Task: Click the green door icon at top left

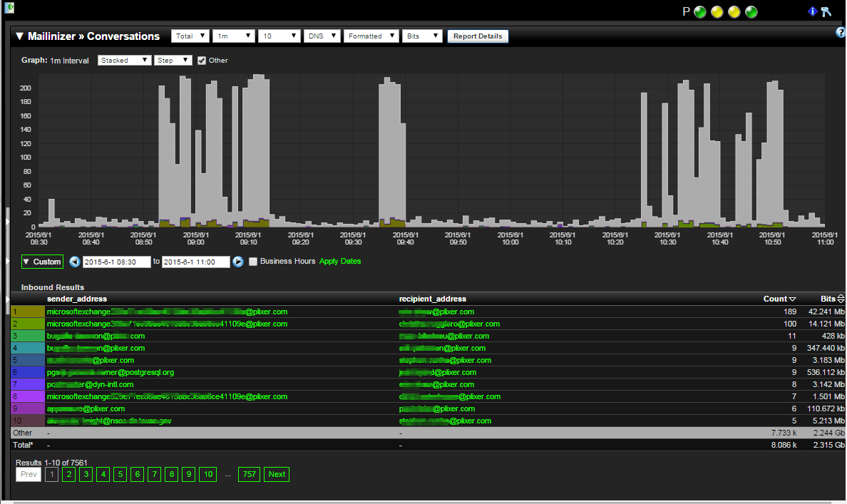Action: pos(9,8)
